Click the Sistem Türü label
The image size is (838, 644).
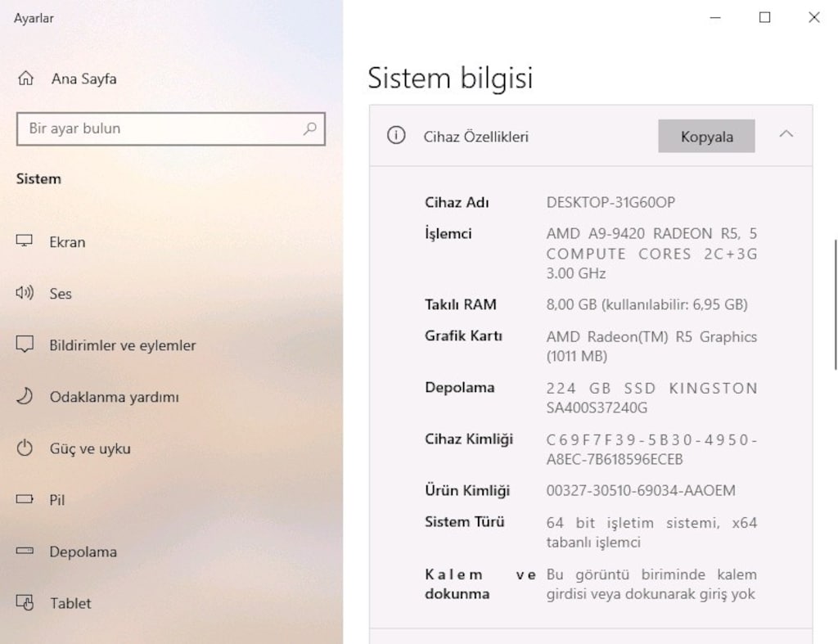pyautogui.click(x=465, y=521)
